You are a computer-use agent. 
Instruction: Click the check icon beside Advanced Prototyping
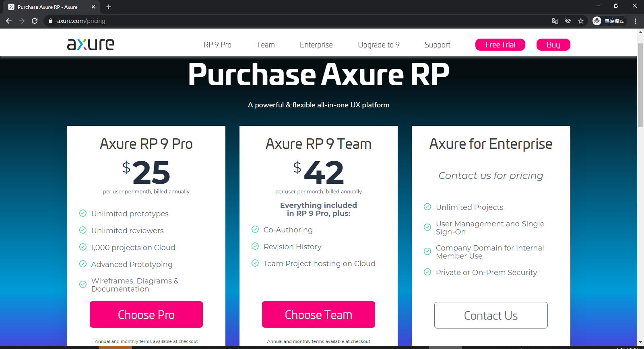point(83,264)
